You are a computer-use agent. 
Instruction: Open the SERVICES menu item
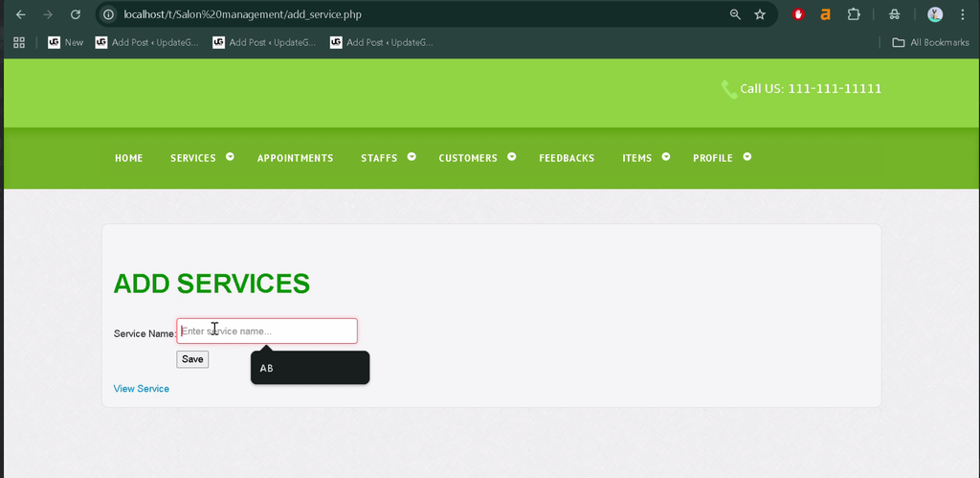[x=193, y=158]
